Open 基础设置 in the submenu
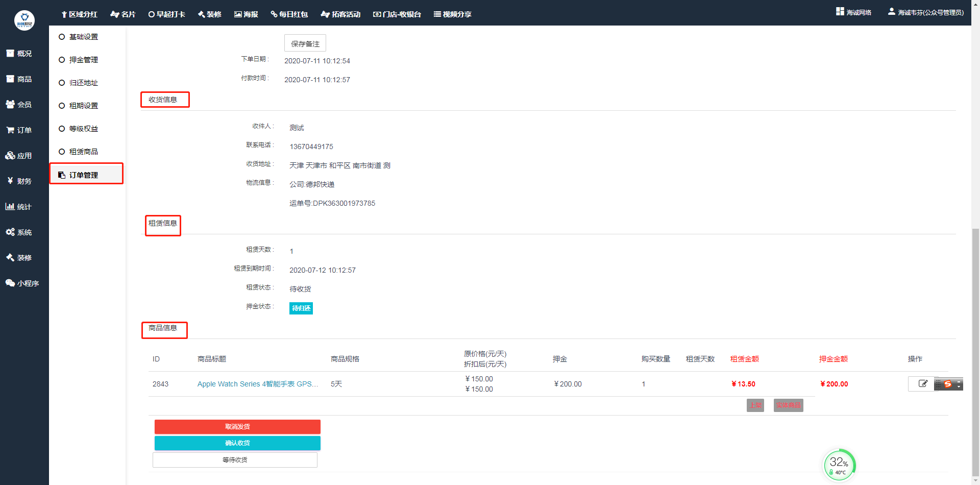This screenshot has width=980, height=485. [x=84, y=37]
